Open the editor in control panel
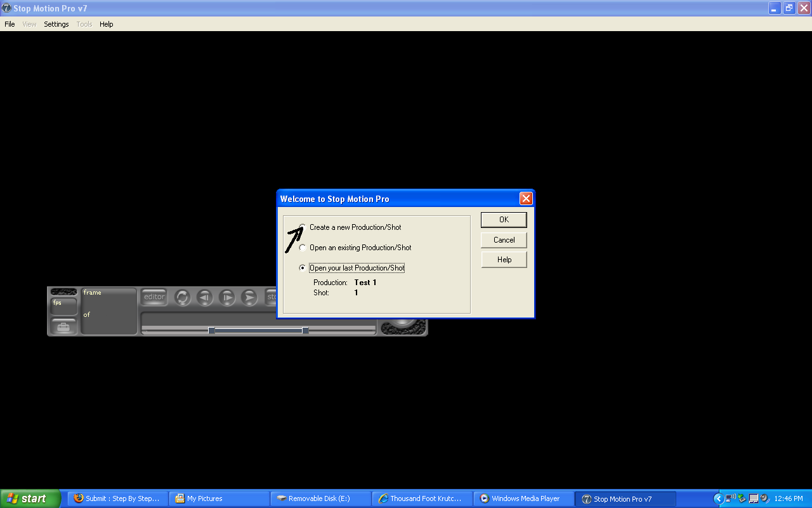 point(154,297)
